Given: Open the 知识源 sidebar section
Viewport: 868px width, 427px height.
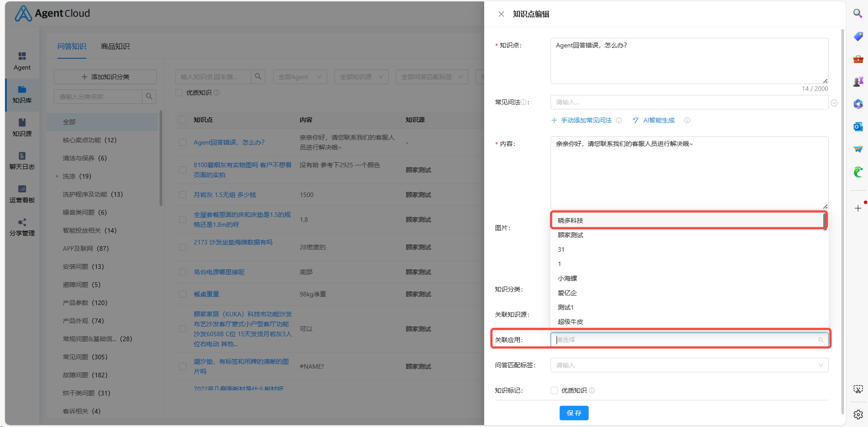Looking at the screenshot, I should (x=22, y=127).
